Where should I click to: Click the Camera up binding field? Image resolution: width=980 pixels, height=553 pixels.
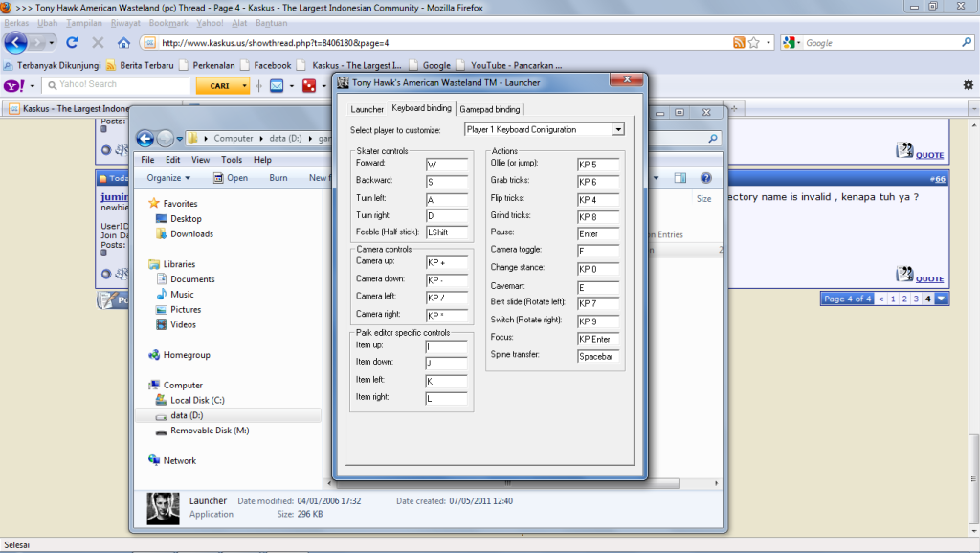click(447, 262)
